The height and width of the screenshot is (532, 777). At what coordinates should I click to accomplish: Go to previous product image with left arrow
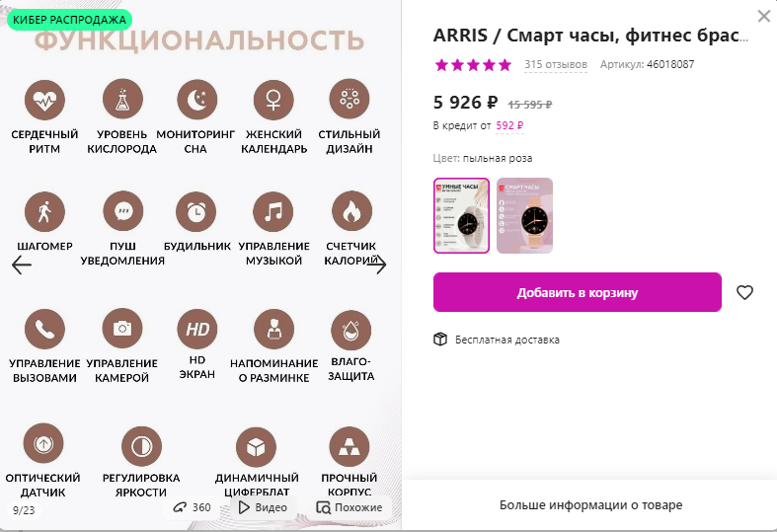(x=22, y=265)
